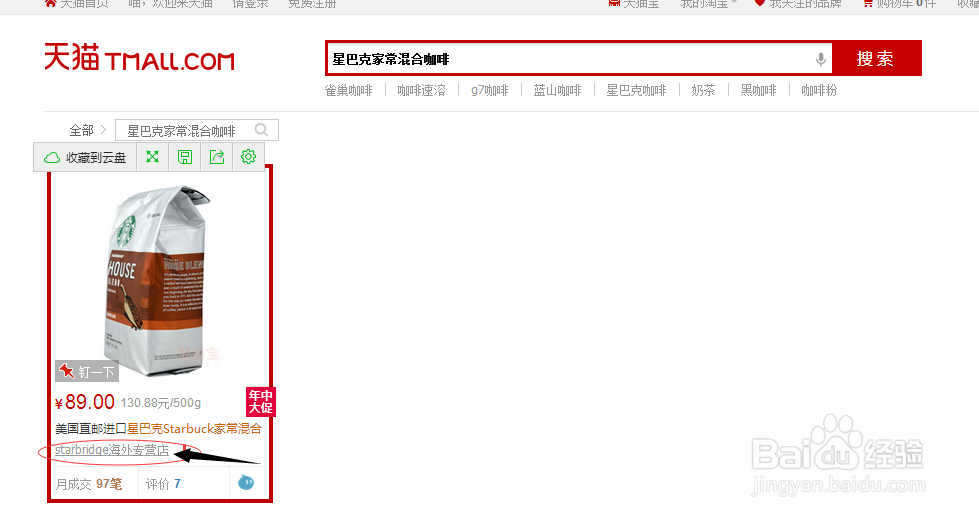This screenshot has height=518, width=979.
Task: Click 免费注册 link in top bar
Action: [312, 4]
